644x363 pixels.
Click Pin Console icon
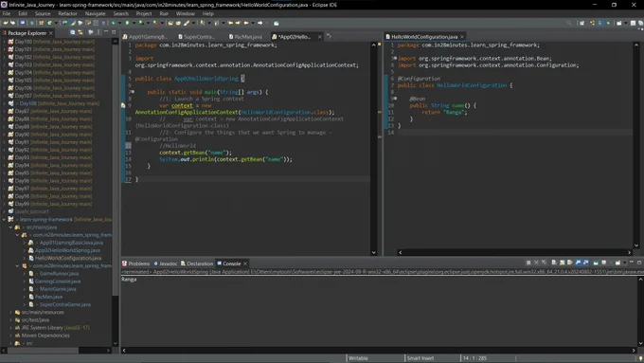(596, 263)
